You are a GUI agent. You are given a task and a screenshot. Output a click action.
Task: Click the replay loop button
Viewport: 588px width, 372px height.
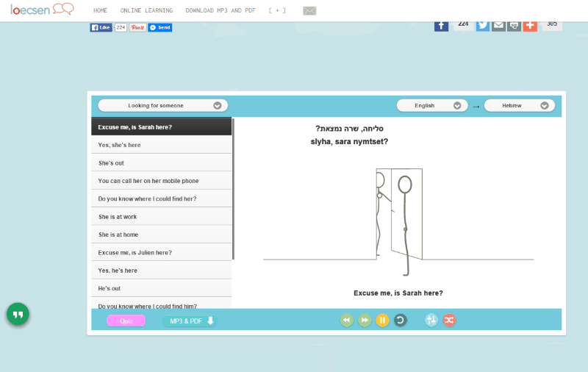tap(400, 321)
